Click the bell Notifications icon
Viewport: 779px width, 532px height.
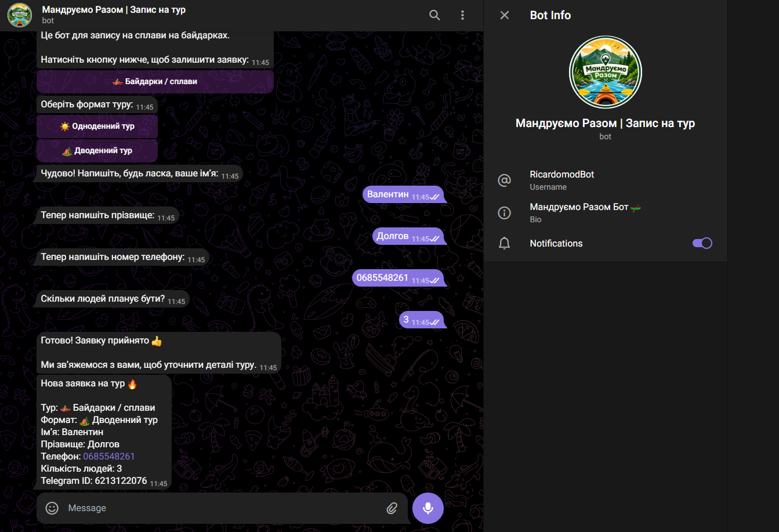[x=505, y=244]
